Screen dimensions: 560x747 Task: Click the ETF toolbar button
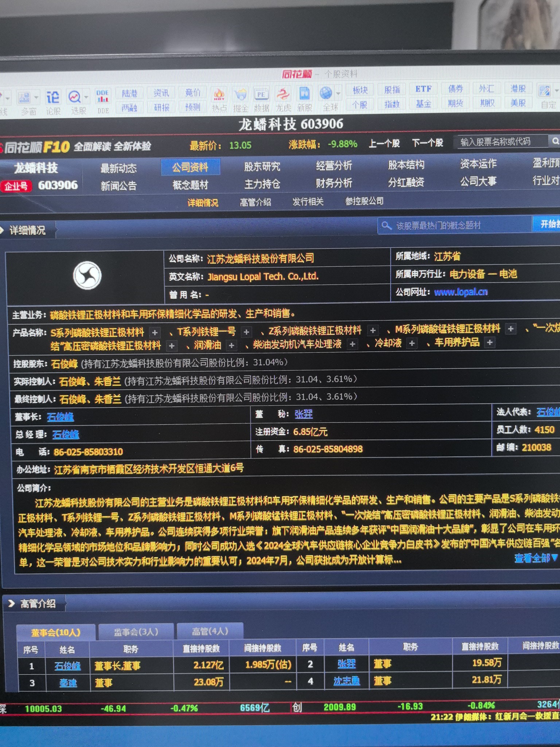click(423, 89)
